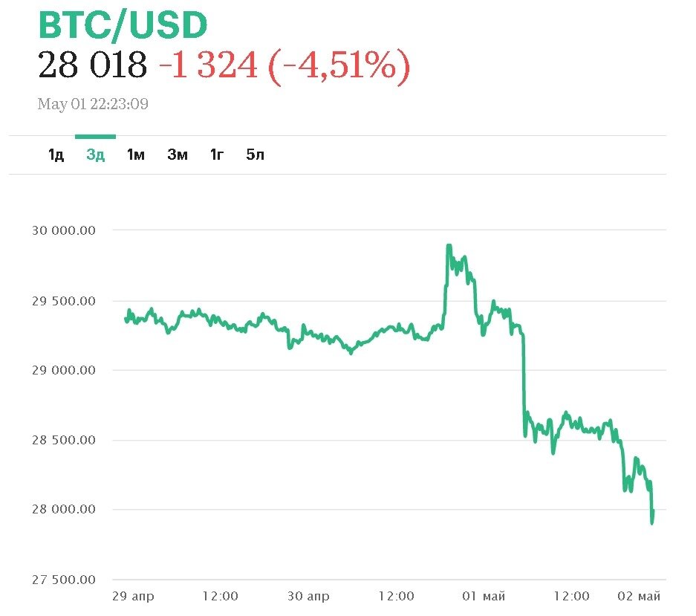Click the chart's highest peak near 30 000
Screen dimensions: 696x616
(449, 245)
